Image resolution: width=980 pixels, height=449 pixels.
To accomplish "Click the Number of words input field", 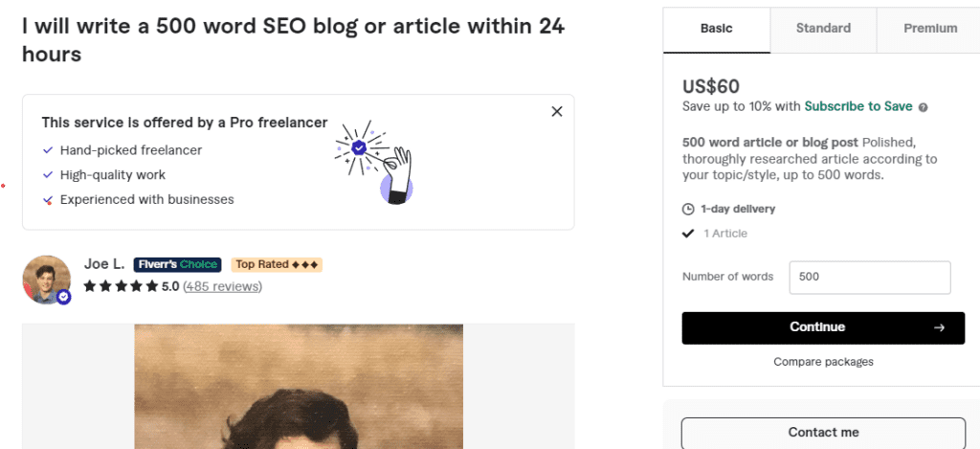I will click(x=869, y=277).
